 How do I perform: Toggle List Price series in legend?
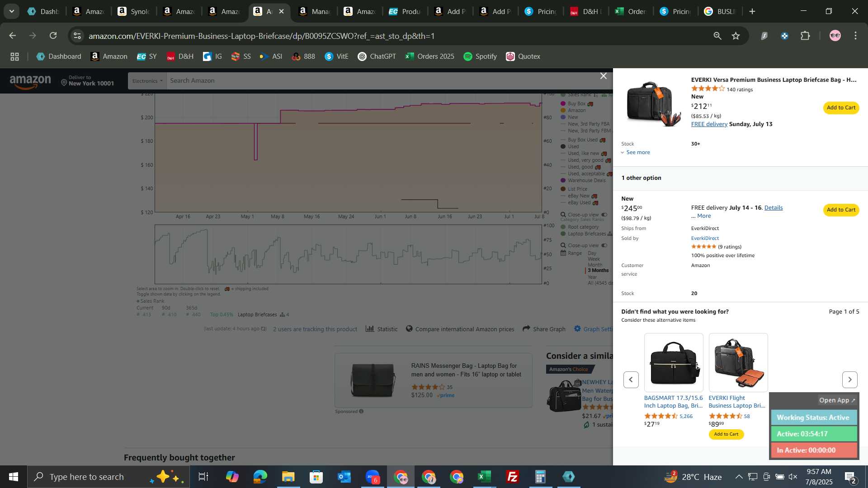tap(574, 189)
